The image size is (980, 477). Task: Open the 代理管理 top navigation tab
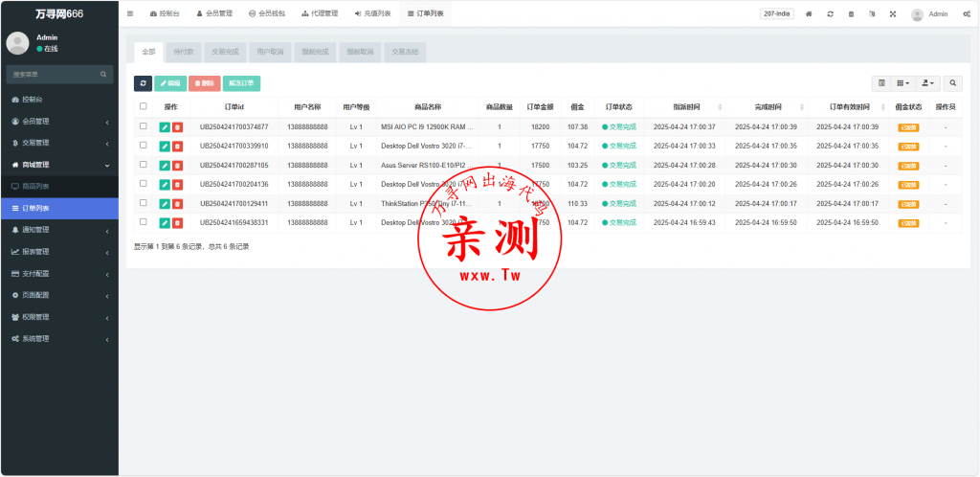320,13
